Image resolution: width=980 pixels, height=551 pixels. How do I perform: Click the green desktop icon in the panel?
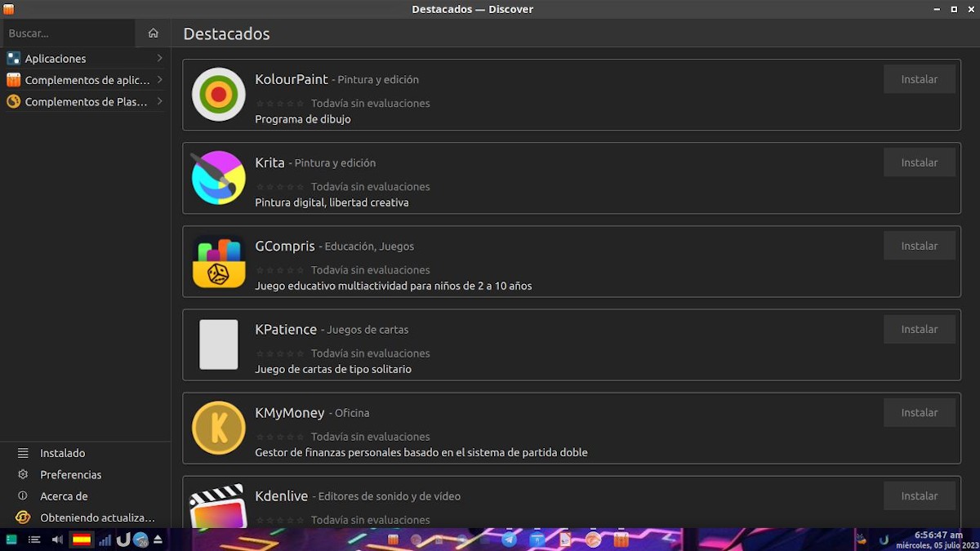coord(11,540)
